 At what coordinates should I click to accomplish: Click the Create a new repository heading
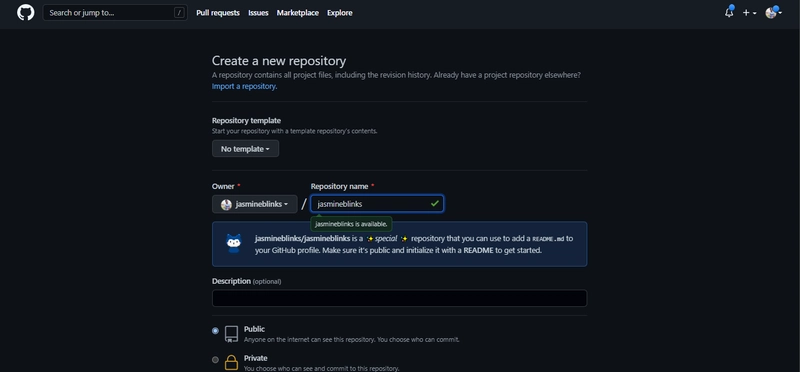coord(279,61)
